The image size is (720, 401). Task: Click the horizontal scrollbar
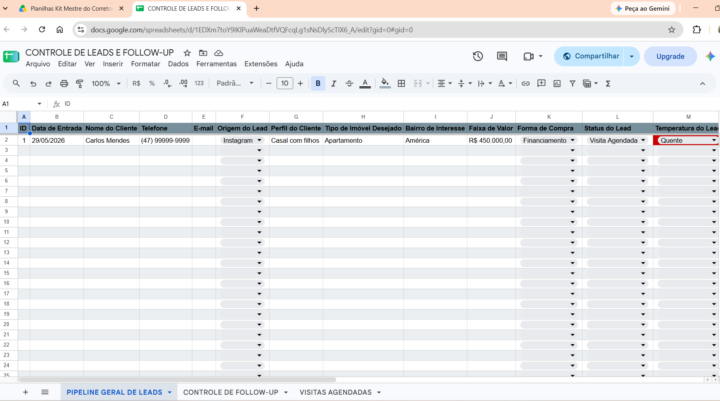(x=177, y=380)
